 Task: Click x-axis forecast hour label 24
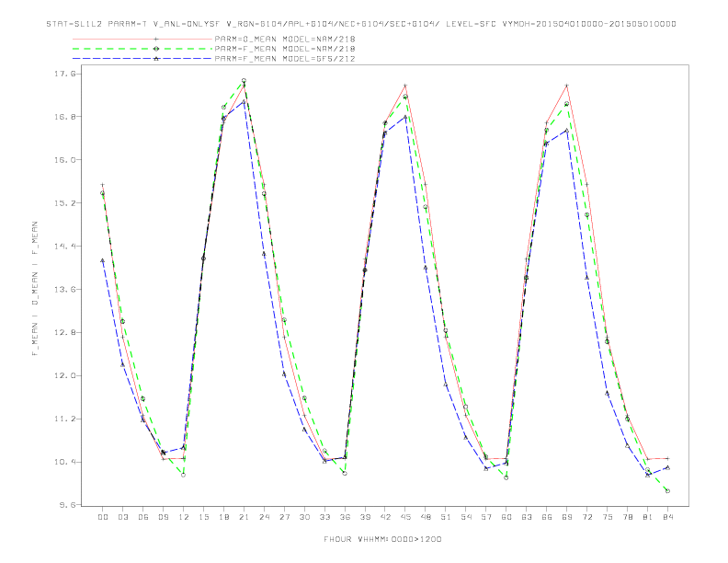tap(264, 517)
